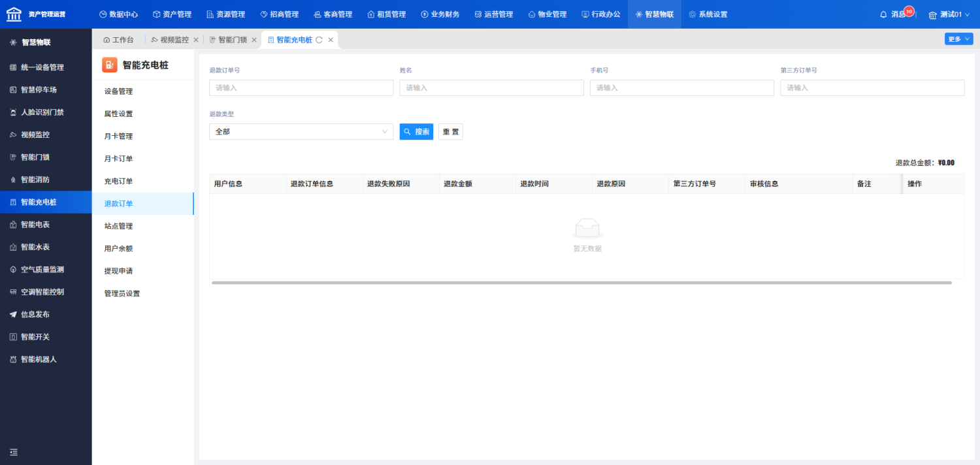The width and height of the screenshot is (980, 465).
Task: Open the 测试01 user menu
Action: [x=950, y=14]
